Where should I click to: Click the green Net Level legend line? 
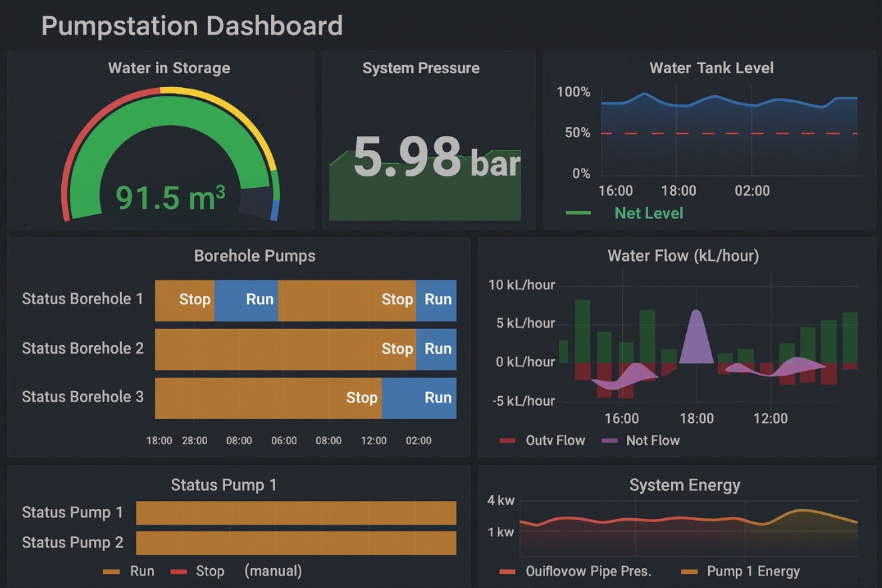(x=578, y=213)
